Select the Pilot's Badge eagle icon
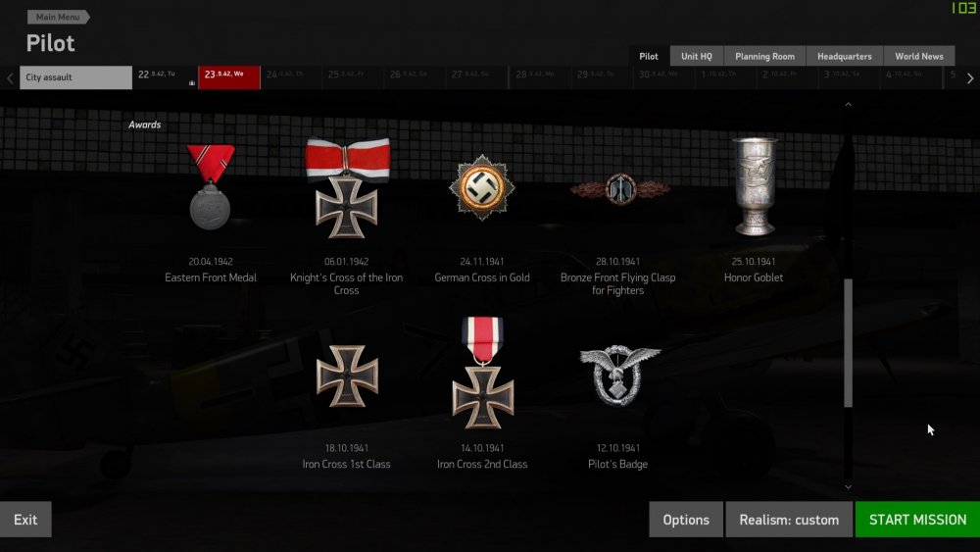Viewport: 980px width, 552px height. [618, 376]
